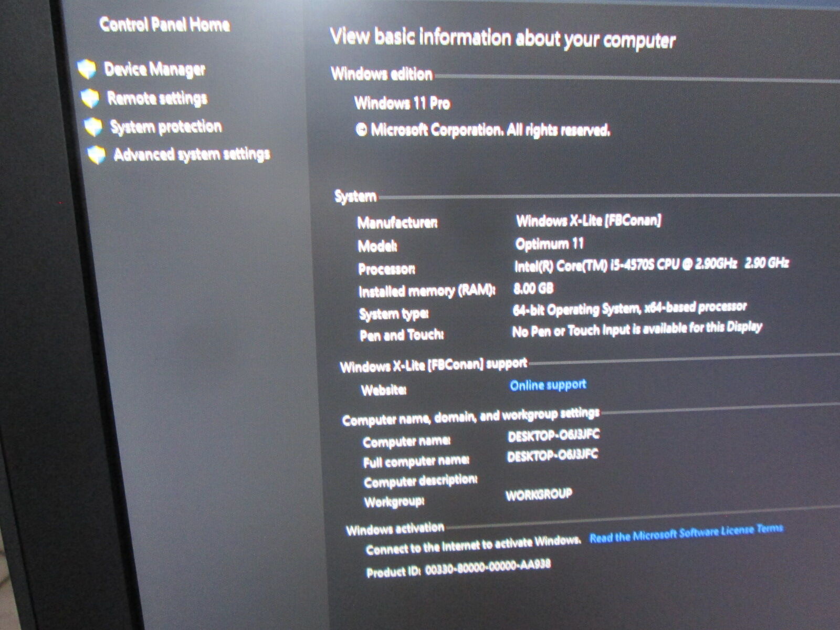Screen dimensions: 840x630
Task: Click the Optimum 11 model value
Action: coord(549,244)
